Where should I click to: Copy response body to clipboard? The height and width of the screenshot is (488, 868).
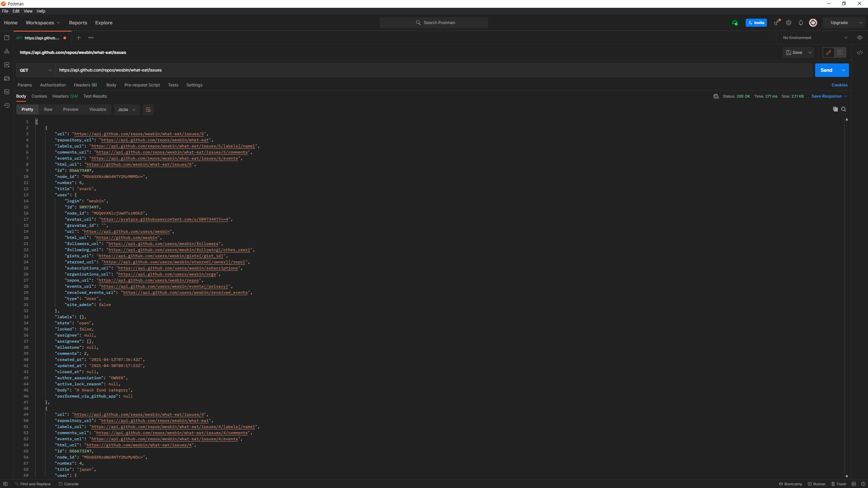(x=835, y=109)
